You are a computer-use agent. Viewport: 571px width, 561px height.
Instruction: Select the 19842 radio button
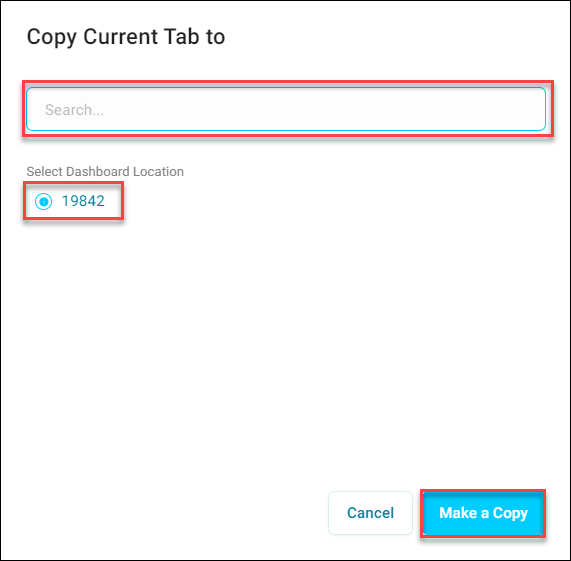44,201
